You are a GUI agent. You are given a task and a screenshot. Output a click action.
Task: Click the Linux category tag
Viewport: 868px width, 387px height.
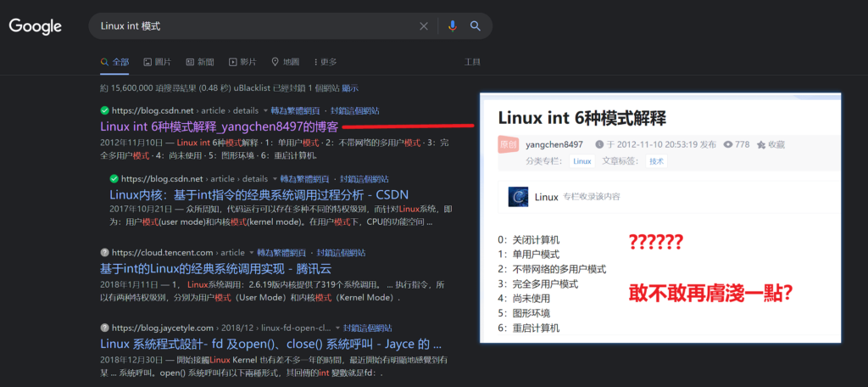click(x=582, y=161)
